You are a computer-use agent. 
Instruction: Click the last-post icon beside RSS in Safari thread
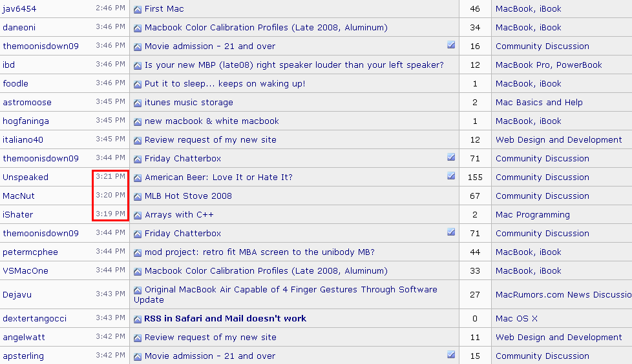tap(138, 319)
